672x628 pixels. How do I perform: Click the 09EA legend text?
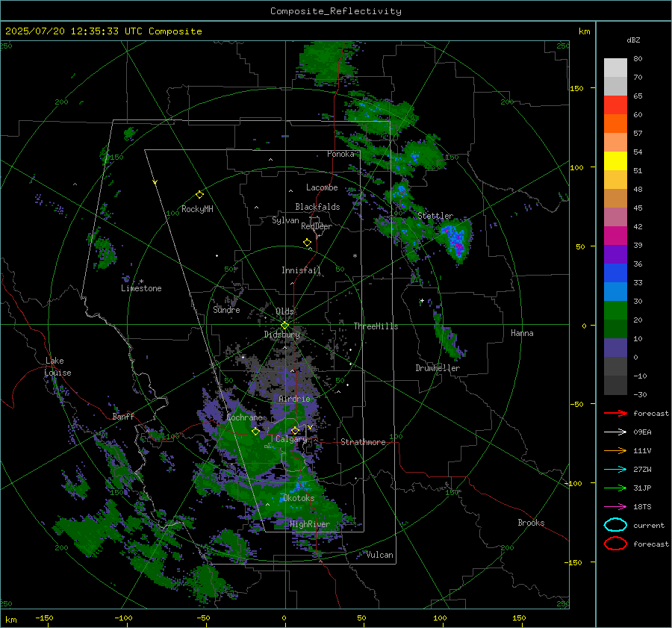[x=642, y=432]
